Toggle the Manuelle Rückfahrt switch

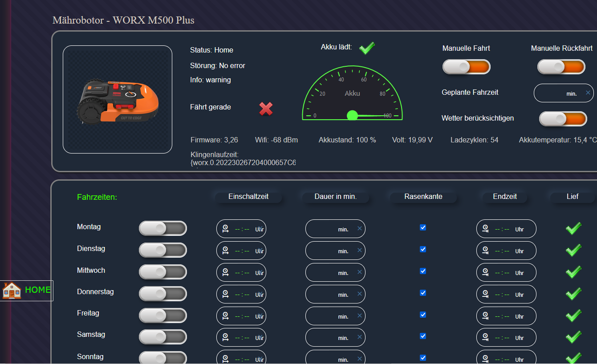coord(561,67)
